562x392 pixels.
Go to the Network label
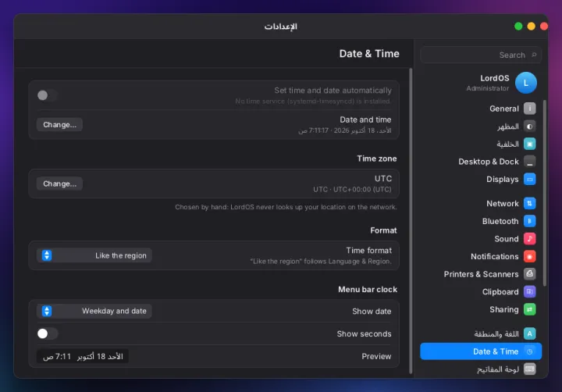(x=503, y=204)
